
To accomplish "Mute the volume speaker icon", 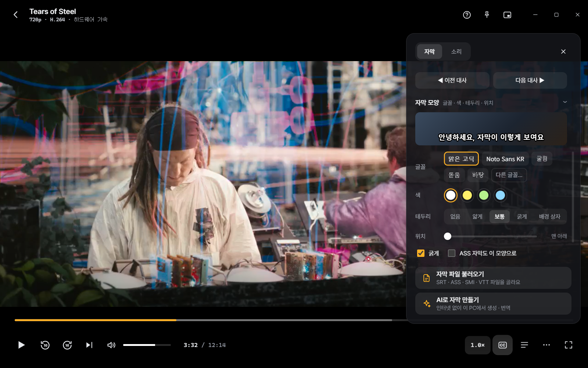I will 111,345.
